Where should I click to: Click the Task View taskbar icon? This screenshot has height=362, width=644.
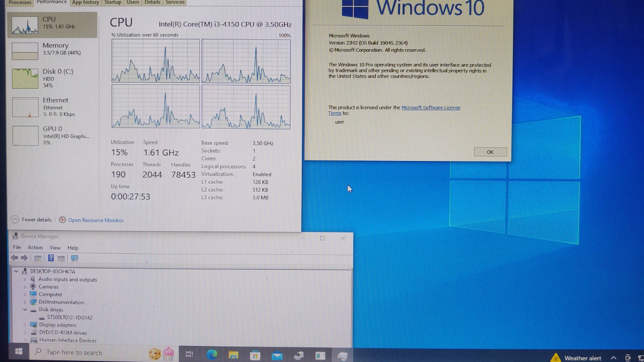pyautogui.click(x=190, y=354)
